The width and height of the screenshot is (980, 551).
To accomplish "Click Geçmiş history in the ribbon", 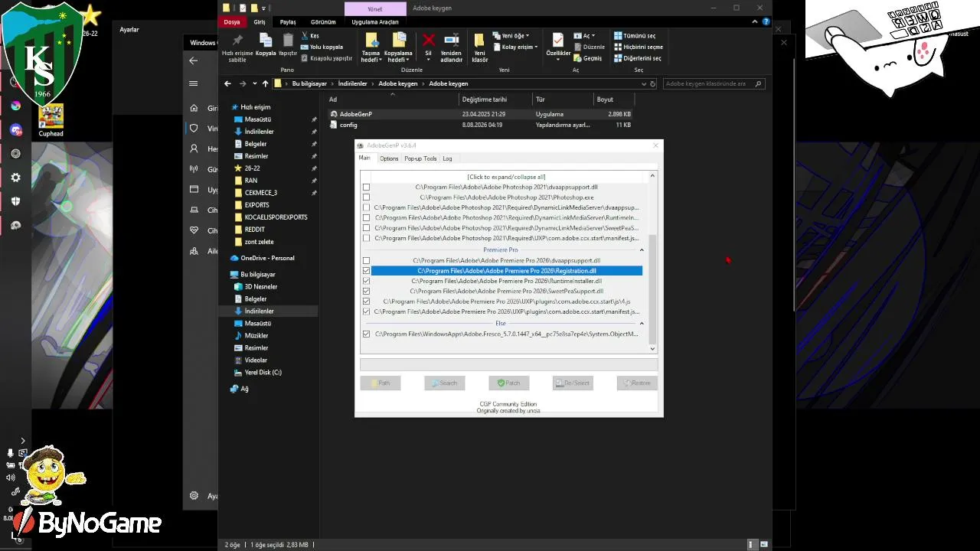I will tap(587, 58).
